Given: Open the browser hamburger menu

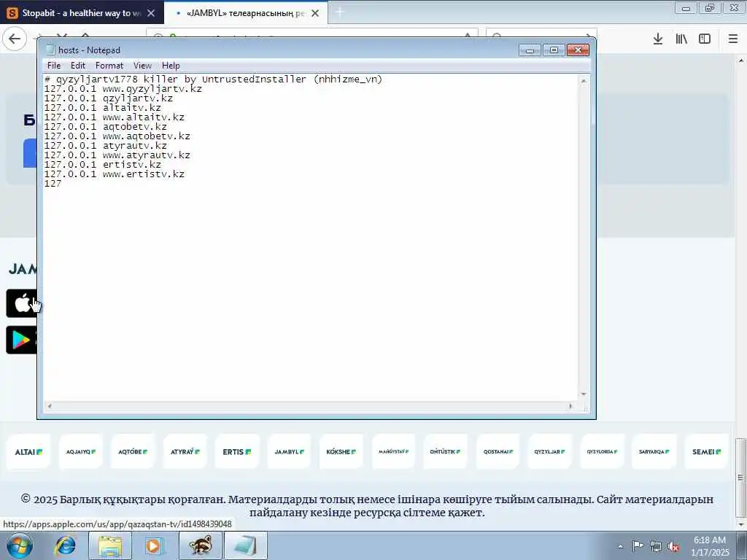Looking at the screenshot, I should point(733,39).
